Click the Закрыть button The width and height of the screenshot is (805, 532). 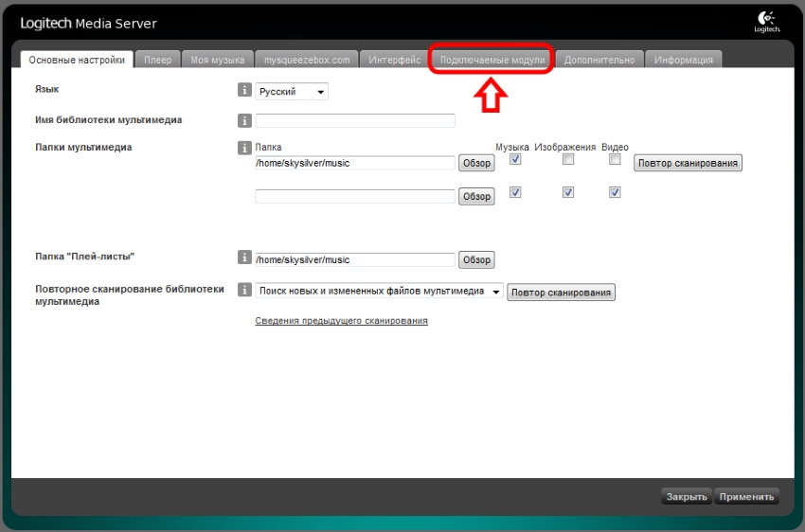[687, 496]
